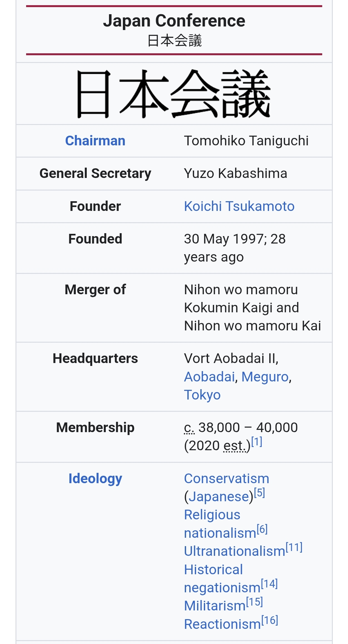Open the Reactionism link
The height and width of the screenshot is (644, 348).
pos(222,624)
